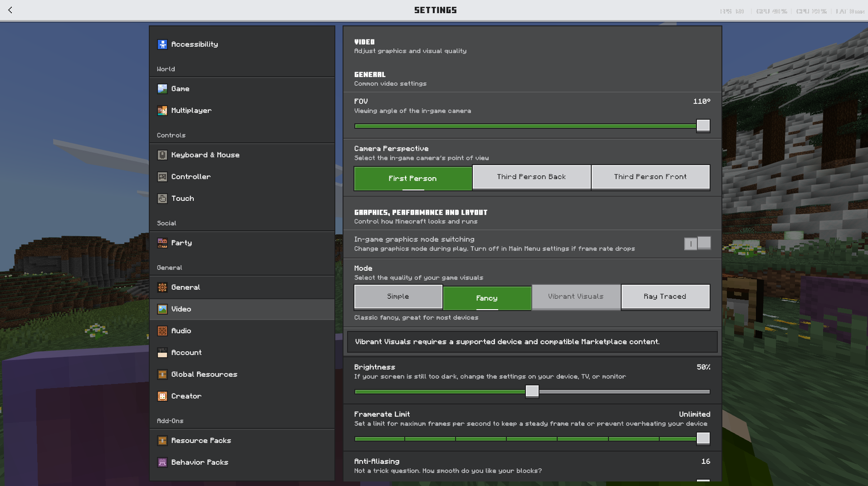Open Touch settings label
Image resolution: width=868 pixels, height=486 pixels.
[182, 199]
